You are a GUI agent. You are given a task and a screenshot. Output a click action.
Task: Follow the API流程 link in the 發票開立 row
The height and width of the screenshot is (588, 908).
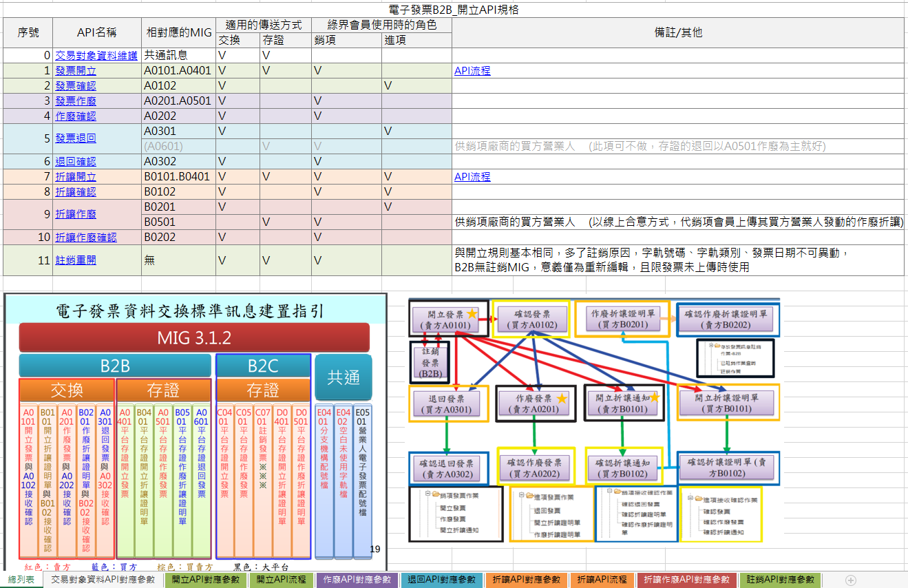(x=472, y=71)
